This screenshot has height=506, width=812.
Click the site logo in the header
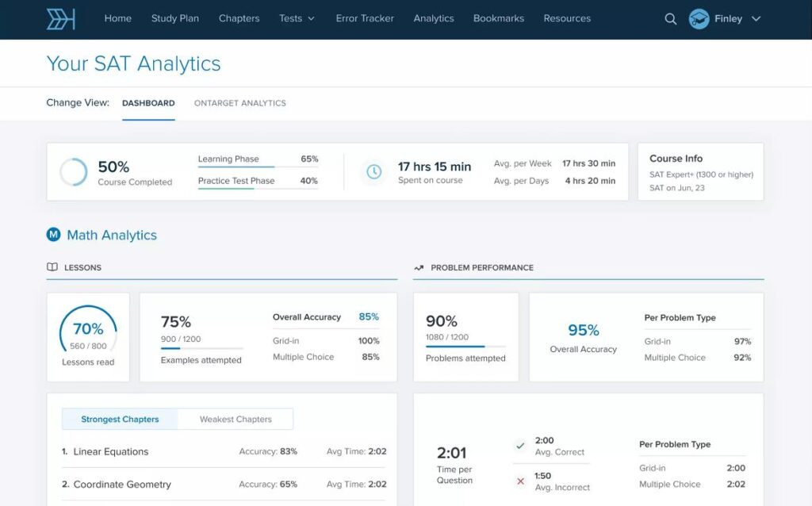tap(60, 19)
